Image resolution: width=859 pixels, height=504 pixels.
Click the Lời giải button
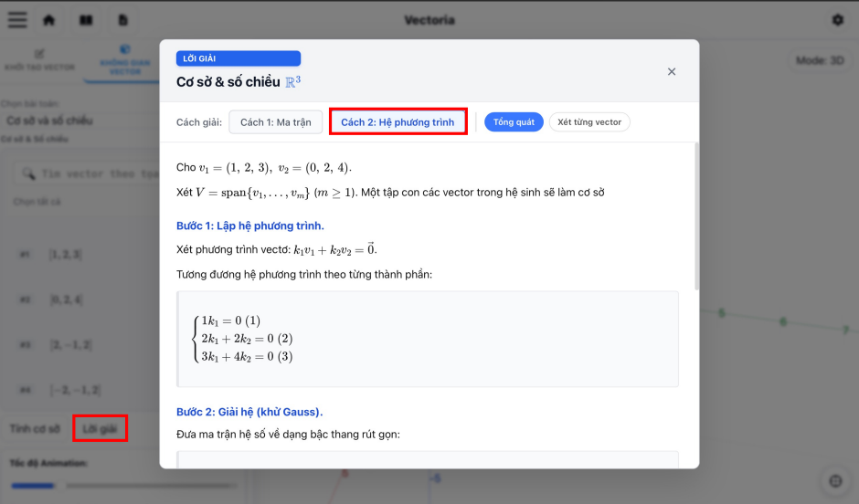pos(100,428)
